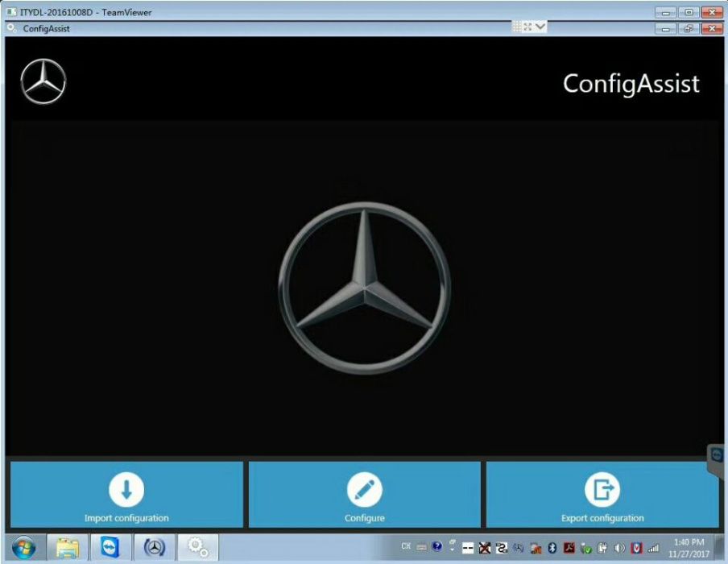728x564 pixels.
Task: Click the on-screen keyboard tray icon
Action: point(421,547)
